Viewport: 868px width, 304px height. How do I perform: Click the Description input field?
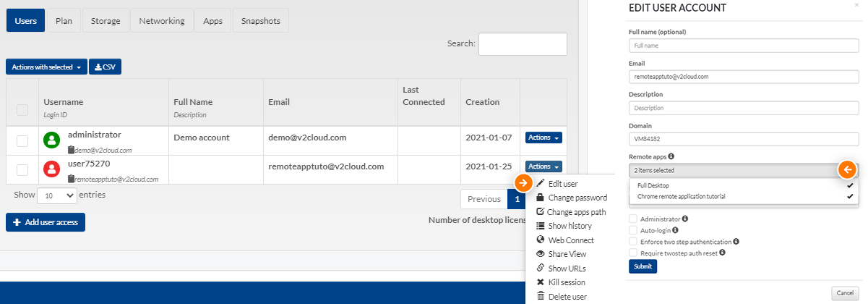744,108
